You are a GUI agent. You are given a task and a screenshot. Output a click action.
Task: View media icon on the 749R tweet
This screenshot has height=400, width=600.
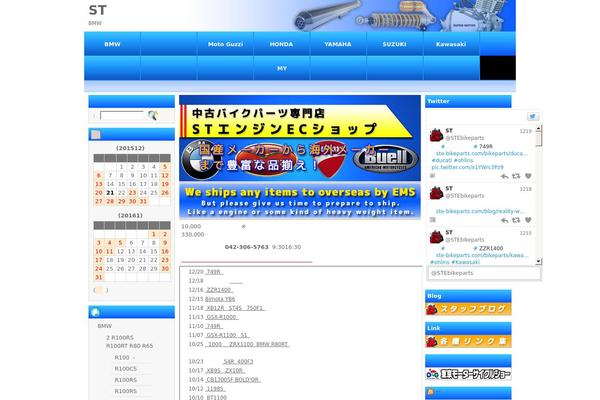(433, 176)
